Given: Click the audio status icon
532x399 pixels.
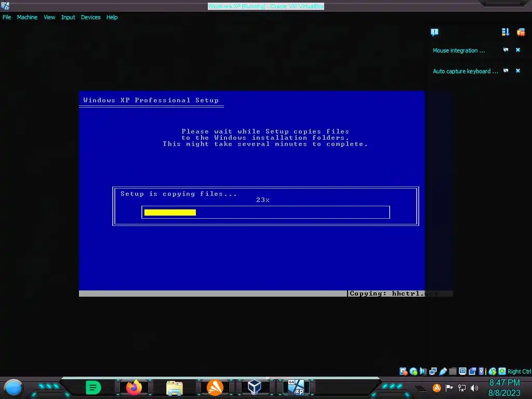Looking at the screenshot, I should 423,371.
